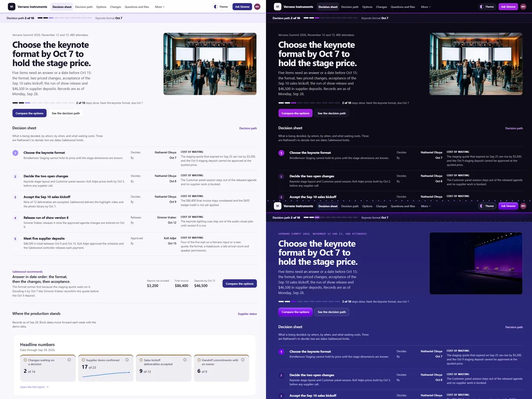Click the VI logo in the dark-theme panel
This screenshot has height=399, width=532.
(278, 7)
